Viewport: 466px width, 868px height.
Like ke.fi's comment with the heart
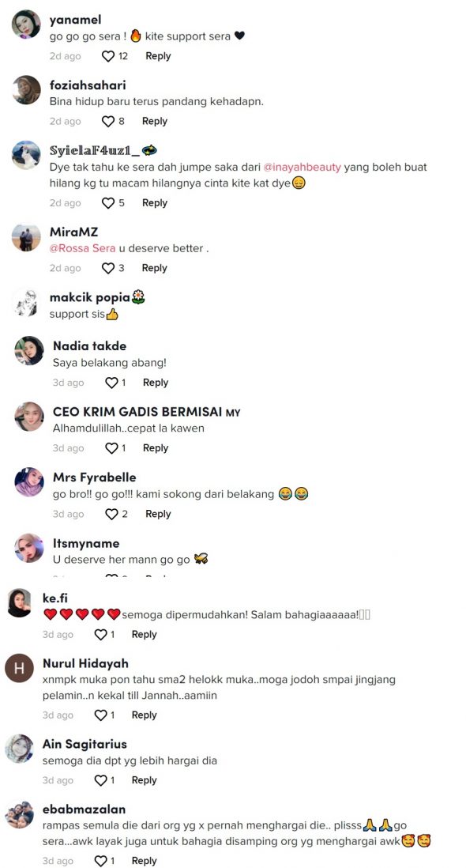[x=100, y=634]
